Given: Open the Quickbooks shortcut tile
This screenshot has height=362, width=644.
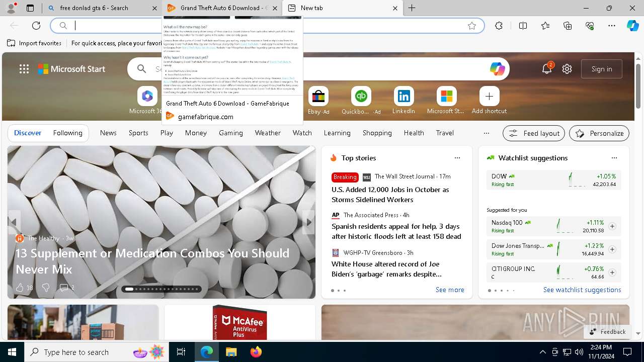Looking at the screenshot, I should [361, 101].
